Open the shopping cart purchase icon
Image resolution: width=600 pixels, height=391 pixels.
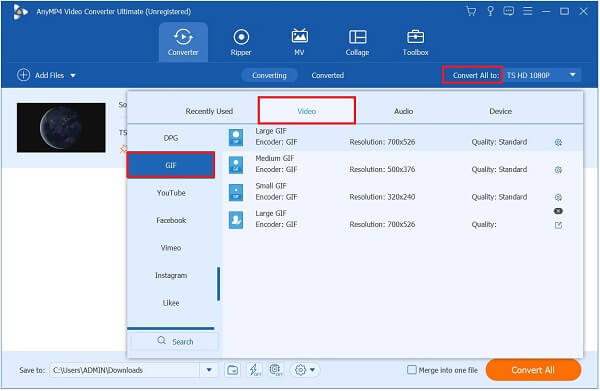pos(471,11)
